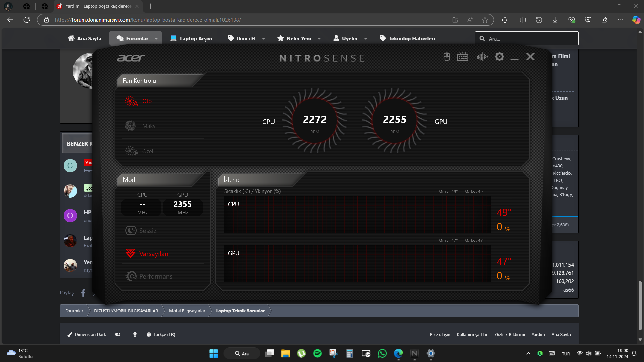Toggle the theme switch in footer
Screen dimensions: 644x362
pos(118,334)
